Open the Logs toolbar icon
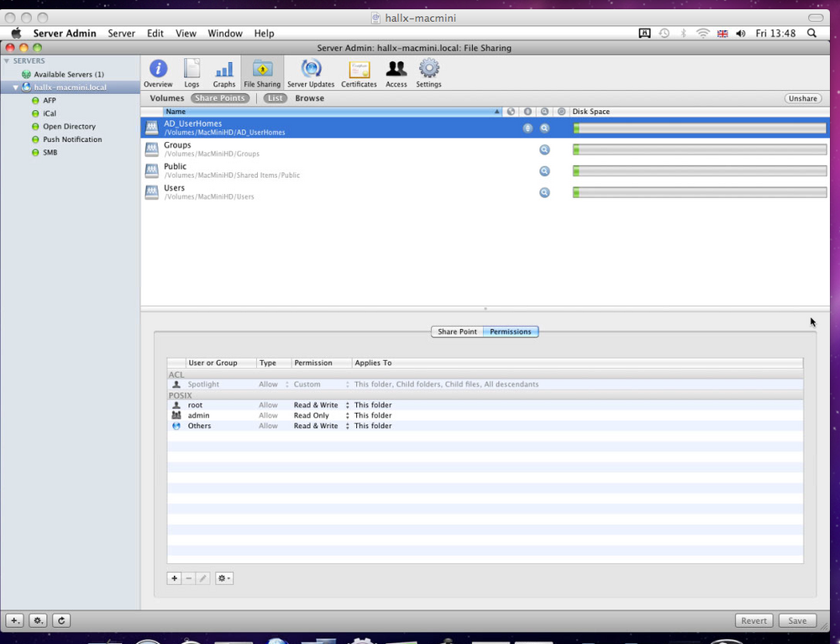The height and width of the screenshot is (644, 840). point(192,73)
